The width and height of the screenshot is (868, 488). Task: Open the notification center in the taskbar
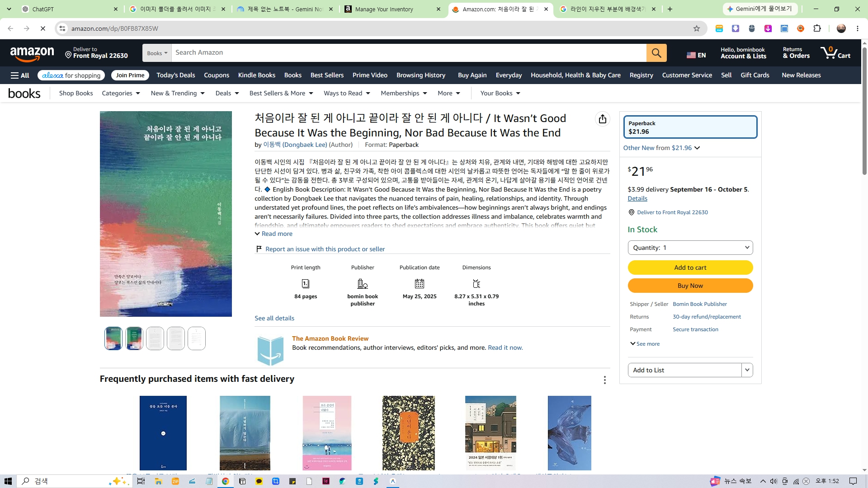coord(853,481)
